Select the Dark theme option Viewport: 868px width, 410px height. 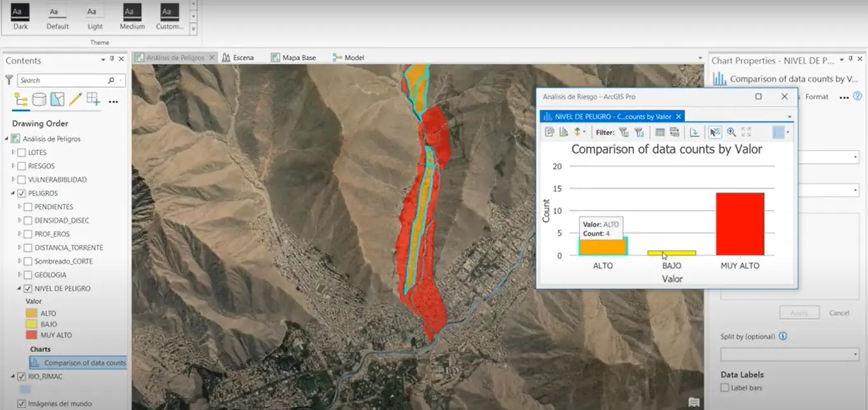coord(20,17)
